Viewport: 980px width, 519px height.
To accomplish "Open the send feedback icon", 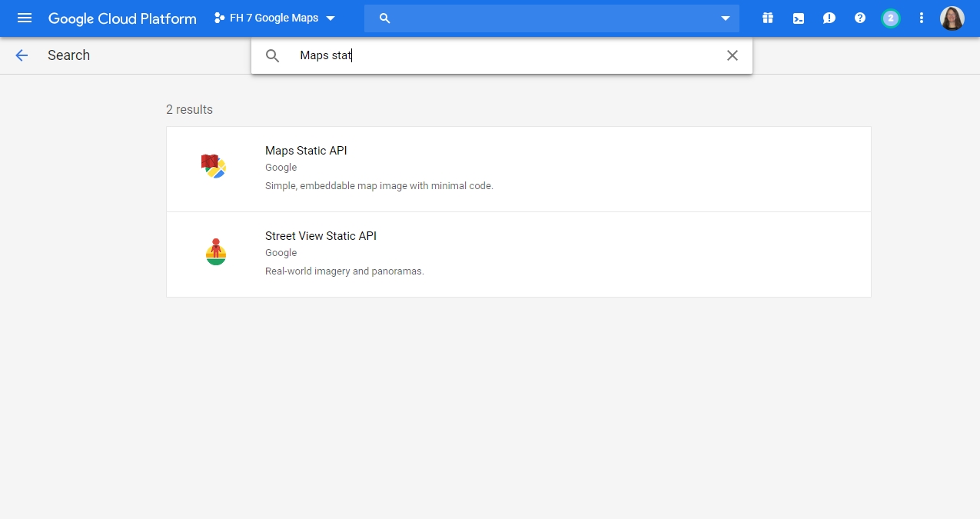I will coord(829,18).
